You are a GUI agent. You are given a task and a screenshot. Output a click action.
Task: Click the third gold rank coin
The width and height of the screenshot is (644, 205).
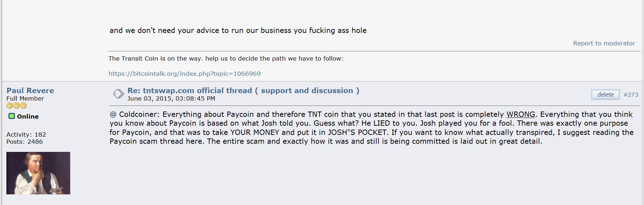[x=23, y=106]
